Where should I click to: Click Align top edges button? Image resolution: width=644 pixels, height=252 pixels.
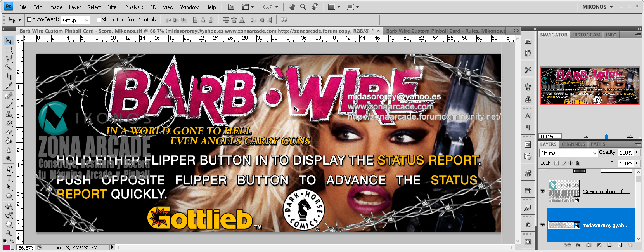(168, 20)
